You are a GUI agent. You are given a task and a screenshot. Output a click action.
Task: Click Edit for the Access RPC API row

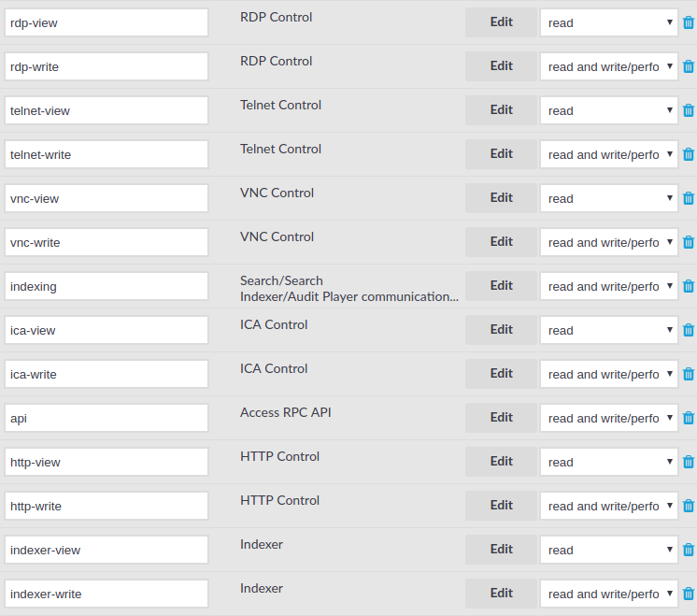pos(501,417)
